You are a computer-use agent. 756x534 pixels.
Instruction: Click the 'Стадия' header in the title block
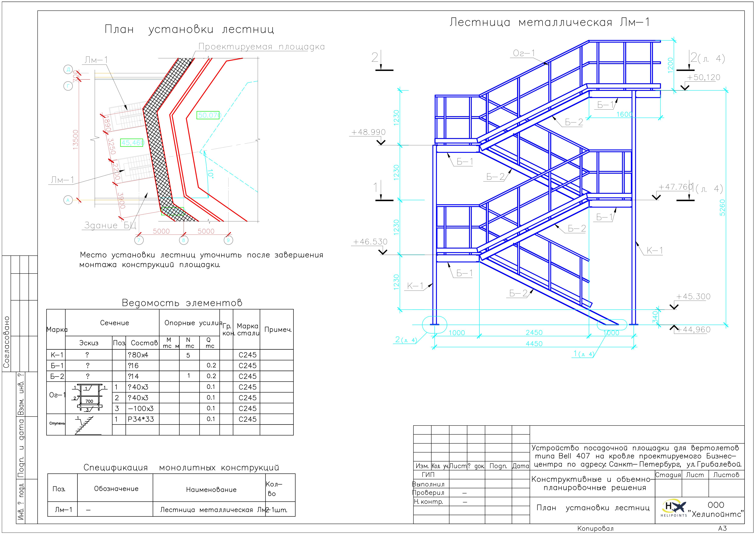click(668, 475)
